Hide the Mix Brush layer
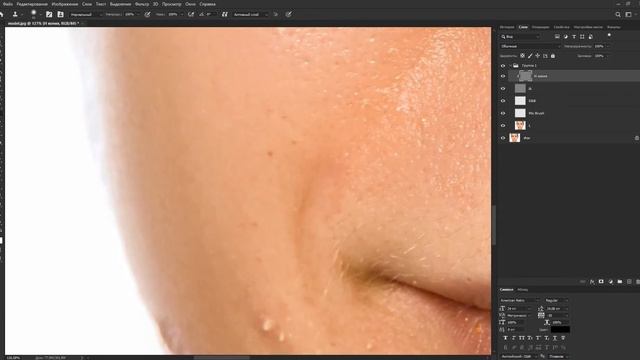 click(x=503, y=113)
